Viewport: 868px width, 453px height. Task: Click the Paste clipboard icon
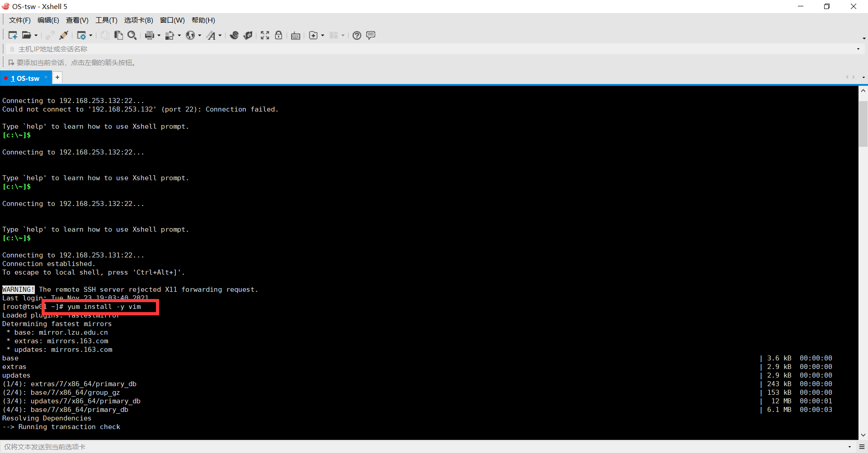[x=118, y=35]
